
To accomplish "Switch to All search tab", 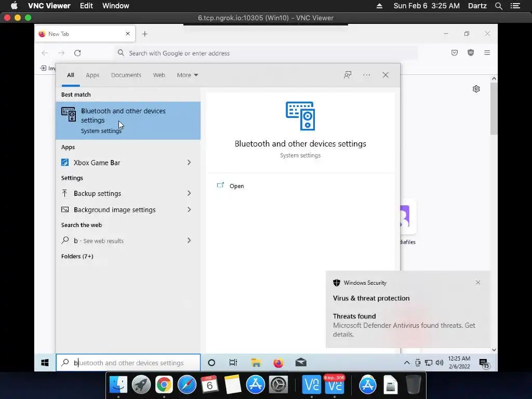I will click(x=71, y=75).
